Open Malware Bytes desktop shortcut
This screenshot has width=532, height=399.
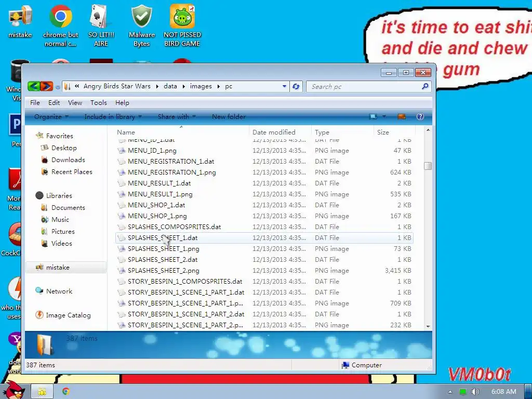tap(141, 26)
